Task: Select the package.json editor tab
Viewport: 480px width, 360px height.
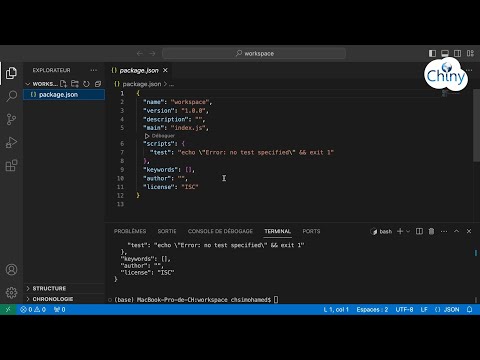Action: 139,70
